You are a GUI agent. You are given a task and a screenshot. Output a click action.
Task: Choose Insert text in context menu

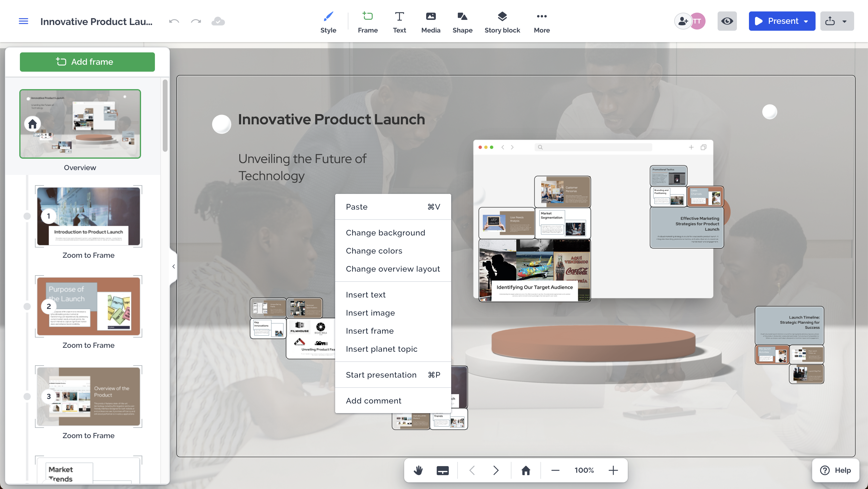pyautogui.click(x=393, y=295)
